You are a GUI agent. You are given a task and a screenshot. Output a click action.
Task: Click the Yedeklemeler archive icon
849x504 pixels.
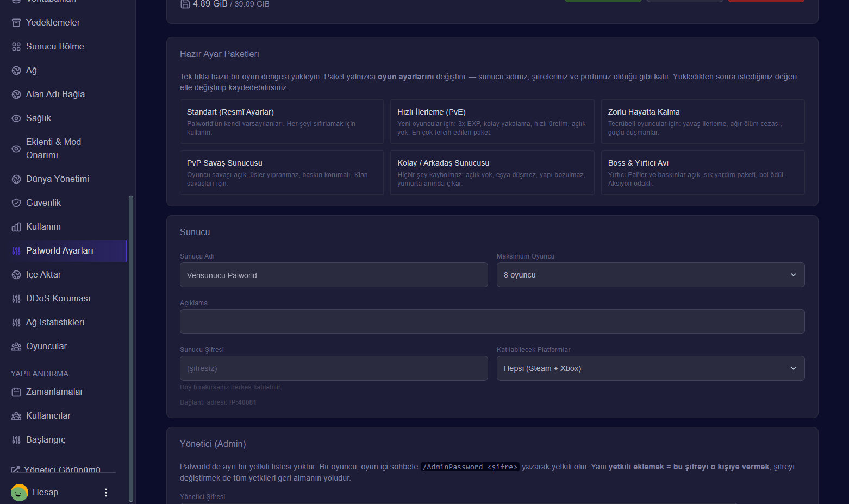tap(16, 23)
